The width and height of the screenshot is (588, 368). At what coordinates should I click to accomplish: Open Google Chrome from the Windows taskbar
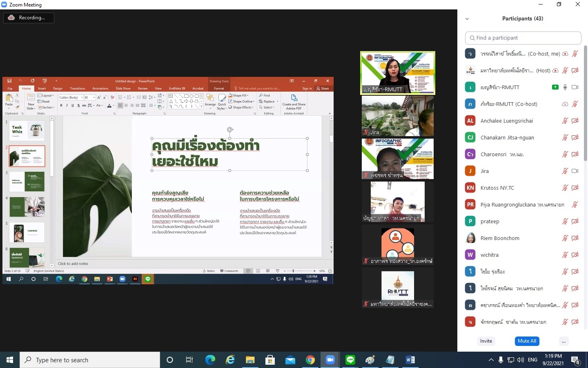click(x=310, y=360)
